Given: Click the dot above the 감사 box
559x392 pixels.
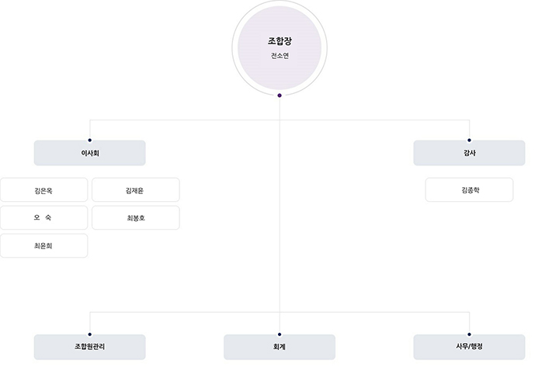Looking at the screenshot, I should [469, 140].
